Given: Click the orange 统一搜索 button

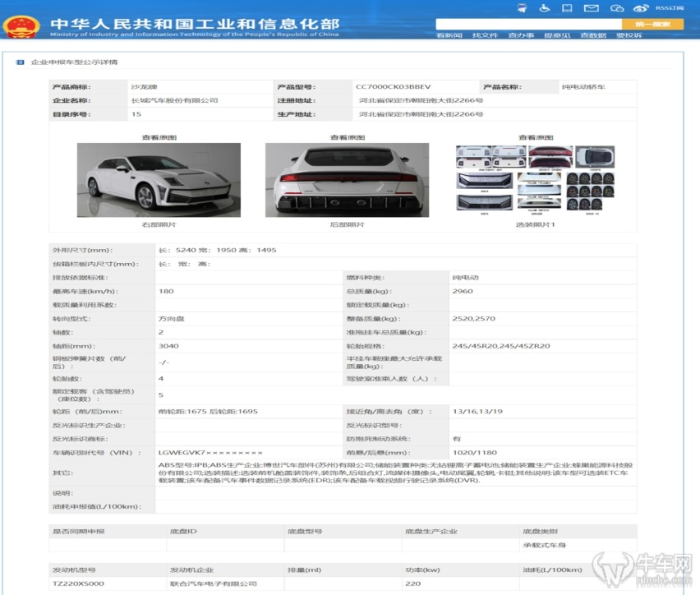Looking at the screenshot, I should click(652, 24).
